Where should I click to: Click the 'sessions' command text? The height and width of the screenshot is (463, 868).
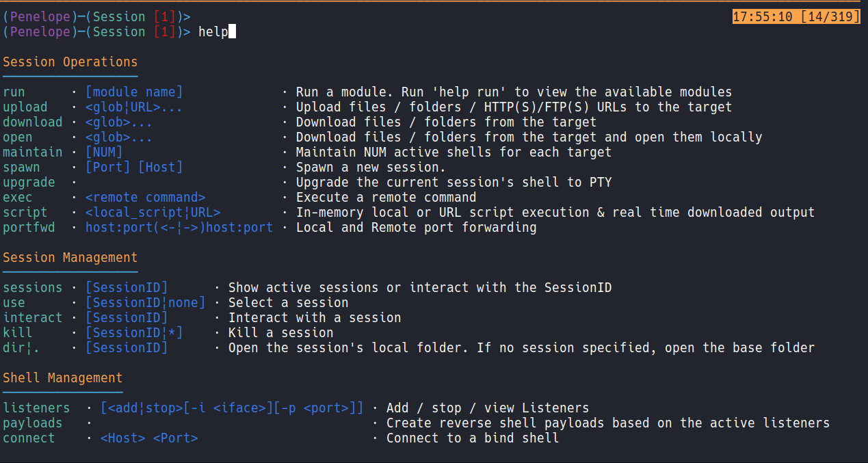tap(32, 288)
